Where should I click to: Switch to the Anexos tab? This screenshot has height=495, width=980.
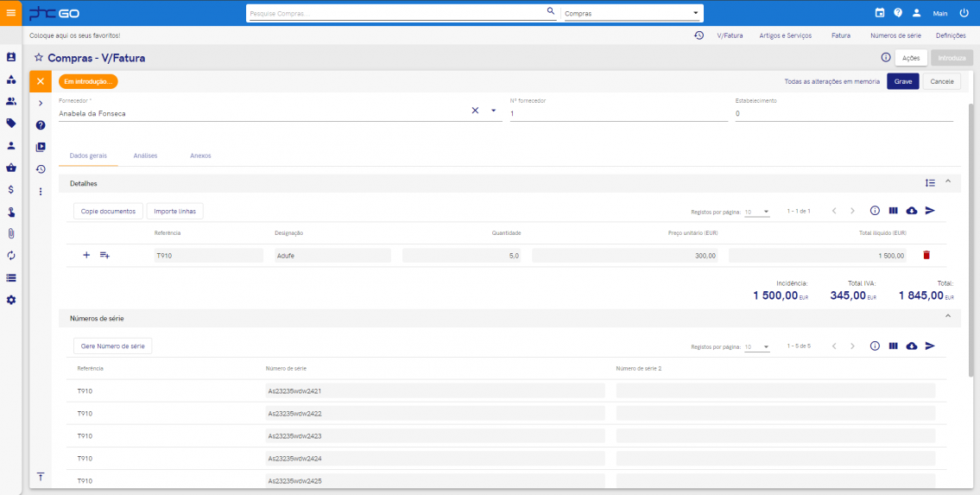click(x=200, y=155)
